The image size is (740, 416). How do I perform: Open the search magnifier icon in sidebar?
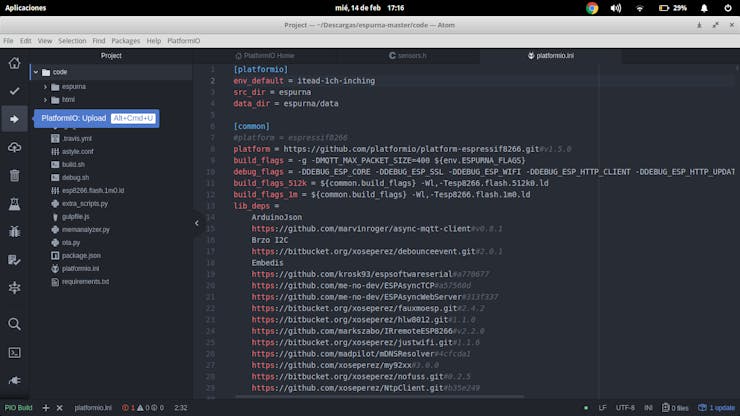[14, 324]
